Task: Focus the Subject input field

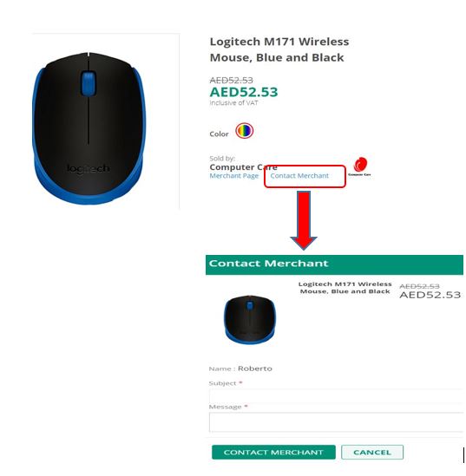Action: (336, 395)
